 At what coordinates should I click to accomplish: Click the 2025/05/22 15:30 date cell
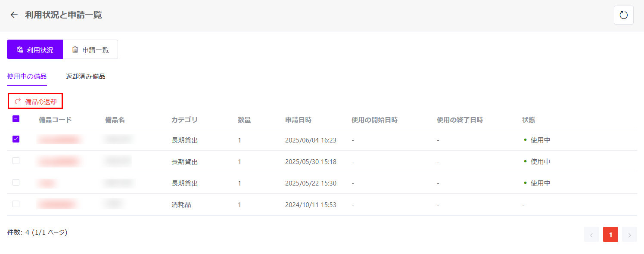(x=311, y=183)
